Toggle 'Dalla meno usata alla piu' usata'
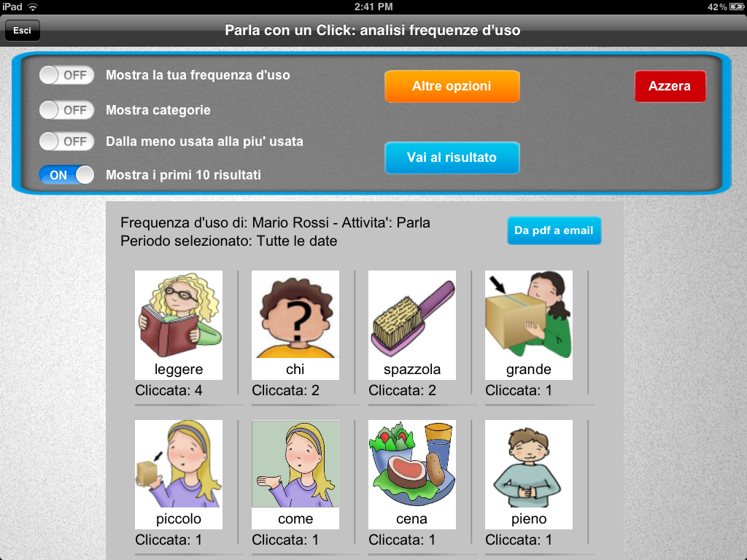 [66, 141]
